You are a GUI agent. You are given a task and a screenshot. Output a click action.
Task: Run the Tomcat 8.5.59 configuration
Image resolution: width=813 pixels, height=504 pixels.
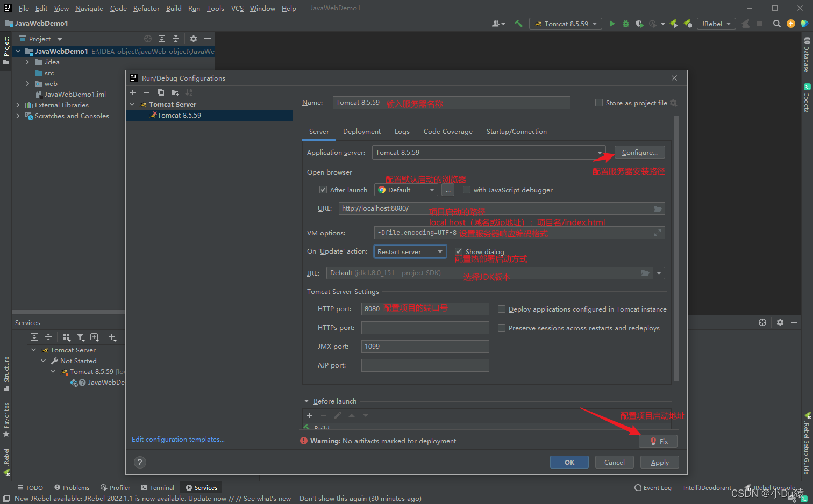tap(612, 24)
